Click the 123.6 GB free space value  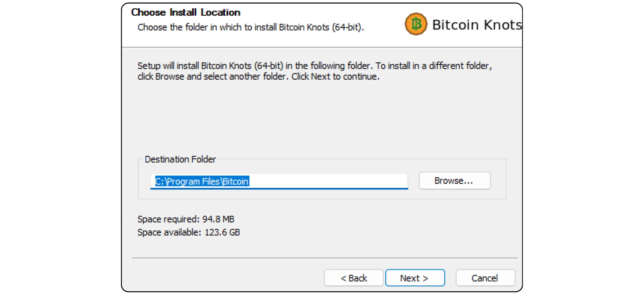click(x=222, y=232)
